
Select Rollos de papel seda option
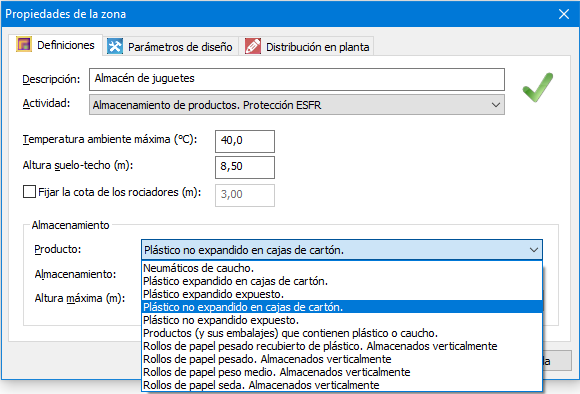click(x=342, y=385)
